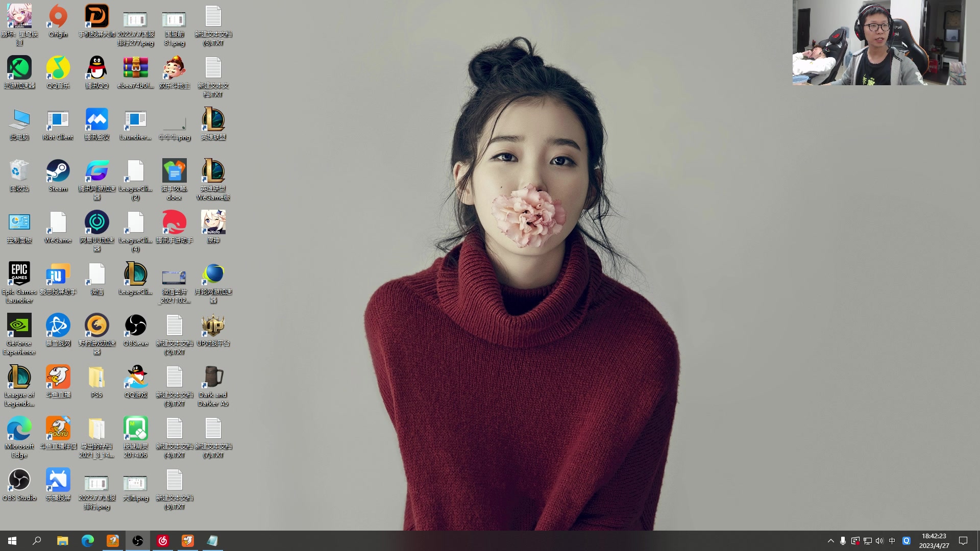Toggle the 中 input method indicator

[892, 541]
